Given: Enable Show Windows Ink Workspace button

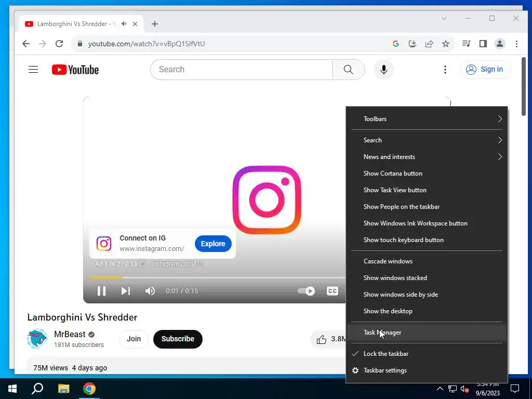Looking at the screenshot, I should 427,223.
